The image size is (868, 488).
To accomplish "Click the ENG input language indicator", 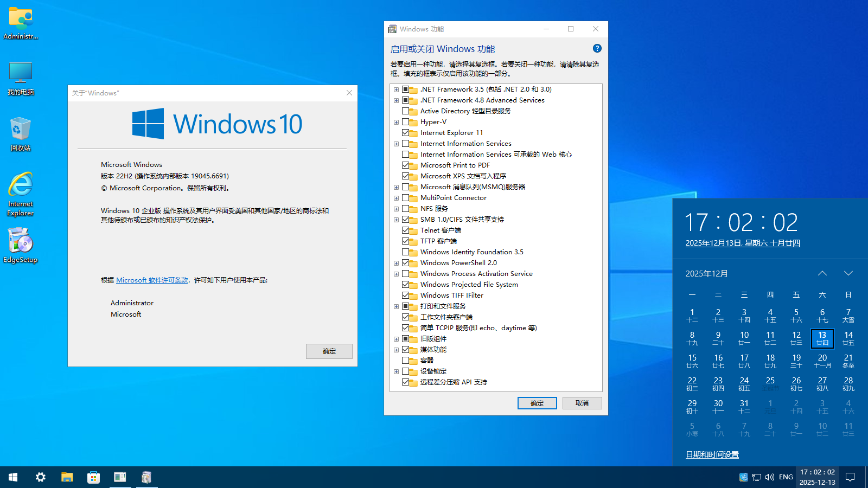I will coord(786,477).
